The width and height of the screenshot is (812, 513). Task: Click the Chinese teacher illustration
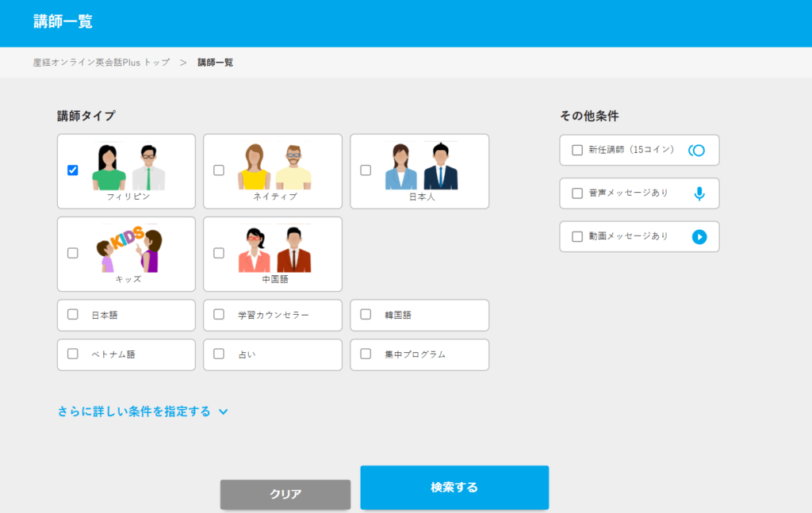(274, 250)
